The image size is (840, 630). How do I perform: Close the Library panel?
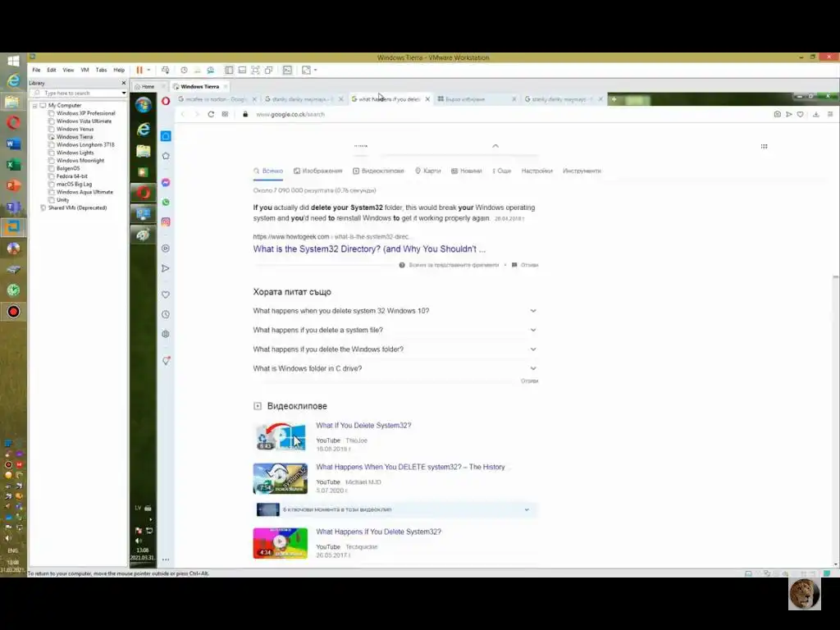click(x=124, y=83)
